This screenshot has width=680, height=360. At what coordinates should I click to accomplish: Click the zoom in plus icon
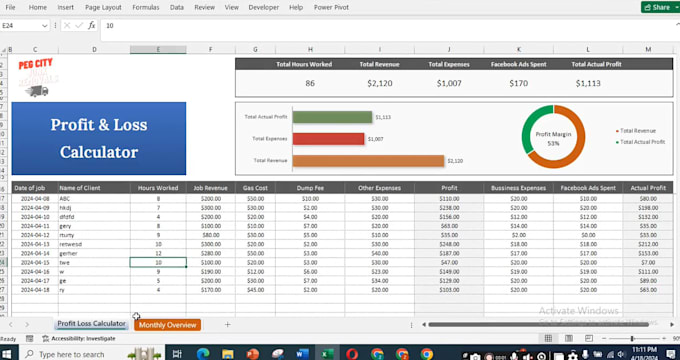(x=664, y=338)
